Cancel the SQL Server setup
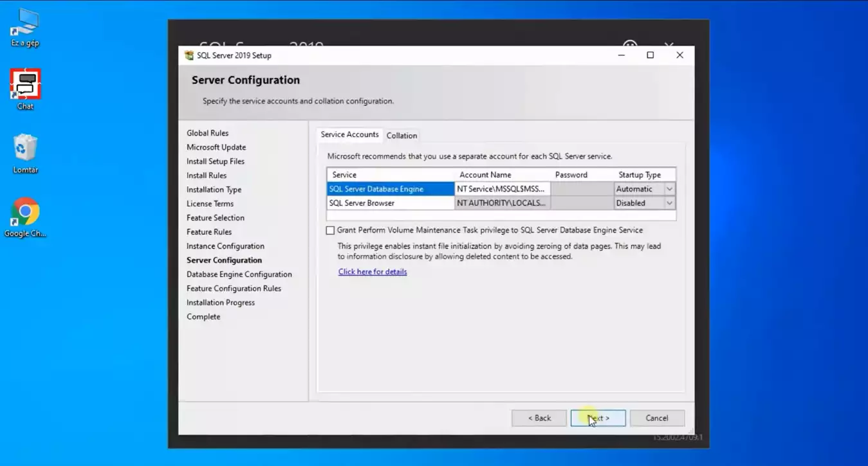868x466 pixels. (x=657, y=418)
